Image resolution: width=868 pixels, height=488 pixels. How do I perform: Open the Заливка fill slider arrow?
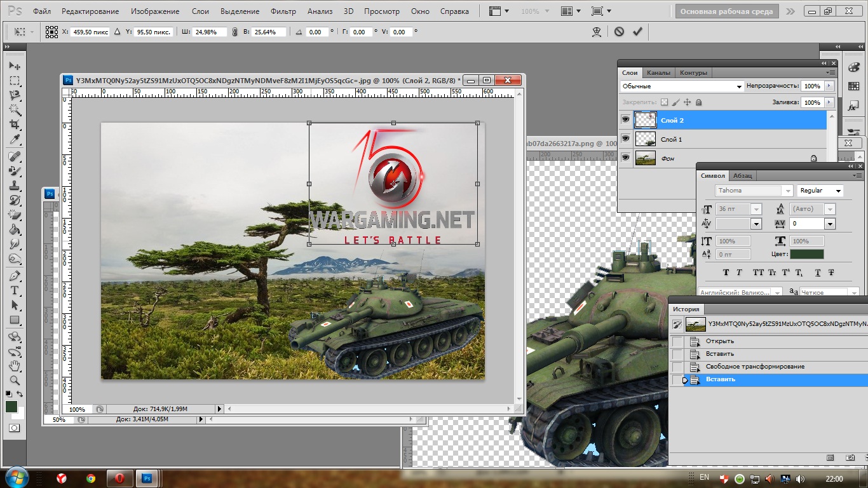pyautogui.click(x=829, y=102)
